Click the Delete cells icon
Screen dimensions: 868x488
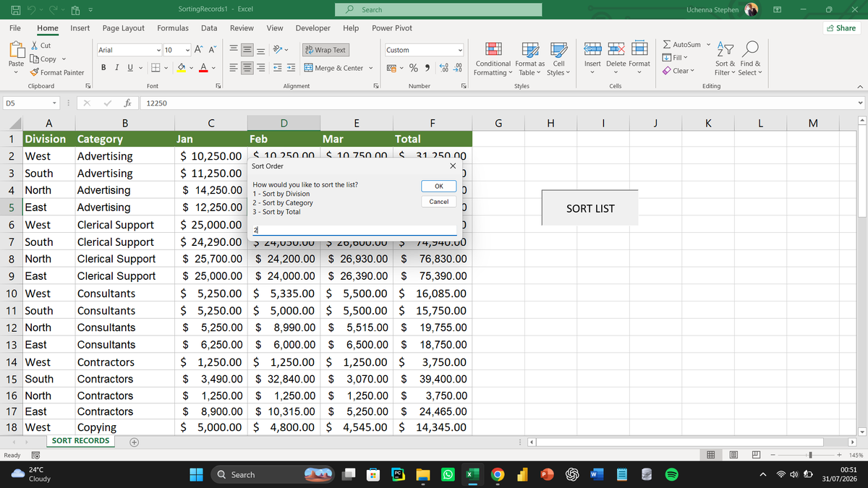616,49
